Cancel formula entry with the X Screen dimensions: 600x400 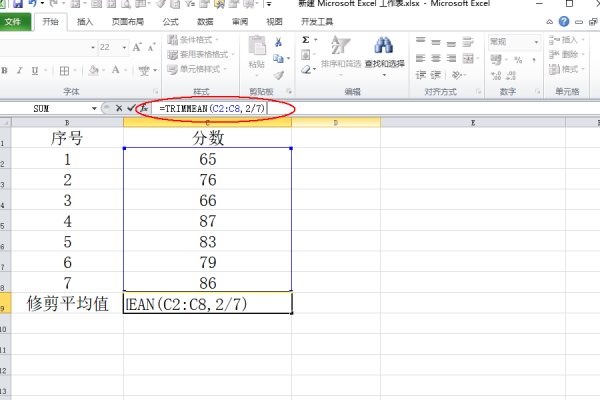coord(119,108)
